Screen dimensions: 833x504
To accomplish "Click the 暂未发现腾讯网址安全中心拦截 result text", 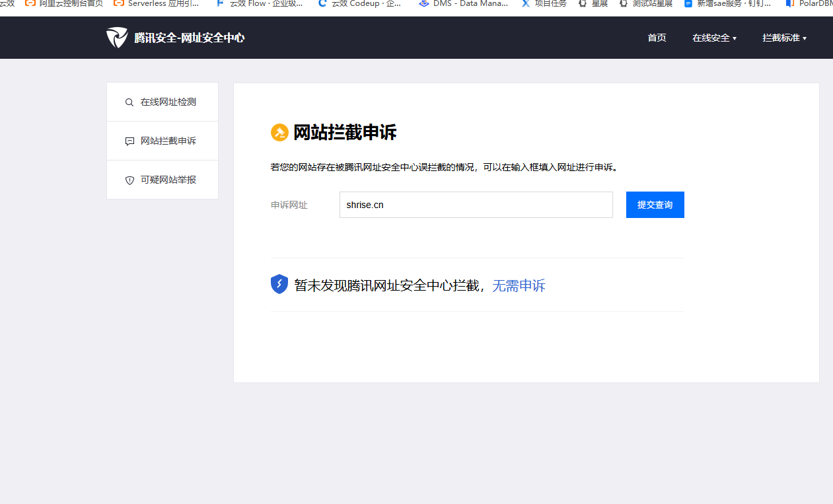I will click(390, 285).
